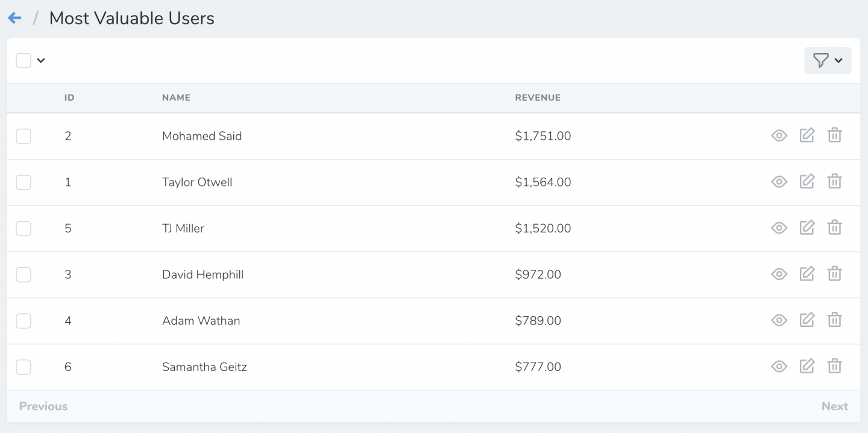Edit Adam Wathan's record
The image size is (868, 433).
[x=807, y=320]
